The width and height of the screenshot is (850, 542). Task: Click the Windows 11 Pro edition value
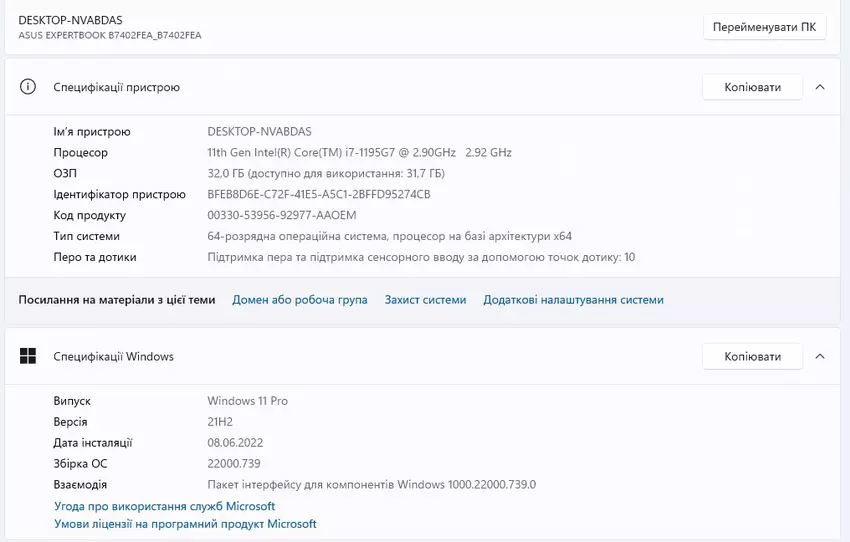pos(247,401)
